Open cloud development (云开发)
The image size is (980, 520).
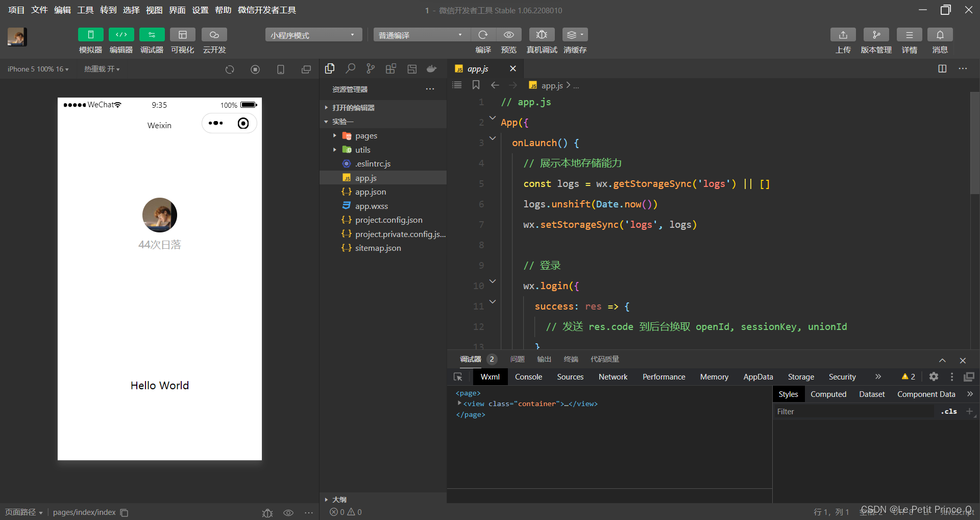pyautogui.click(x=214, y=35)
